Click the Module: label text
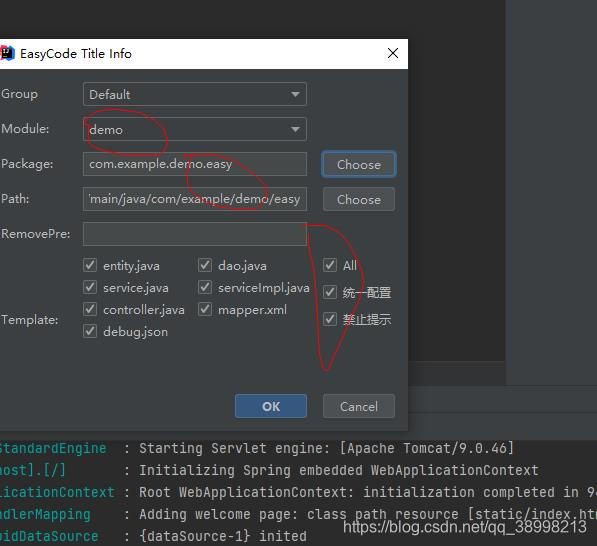 pos(25,129)
